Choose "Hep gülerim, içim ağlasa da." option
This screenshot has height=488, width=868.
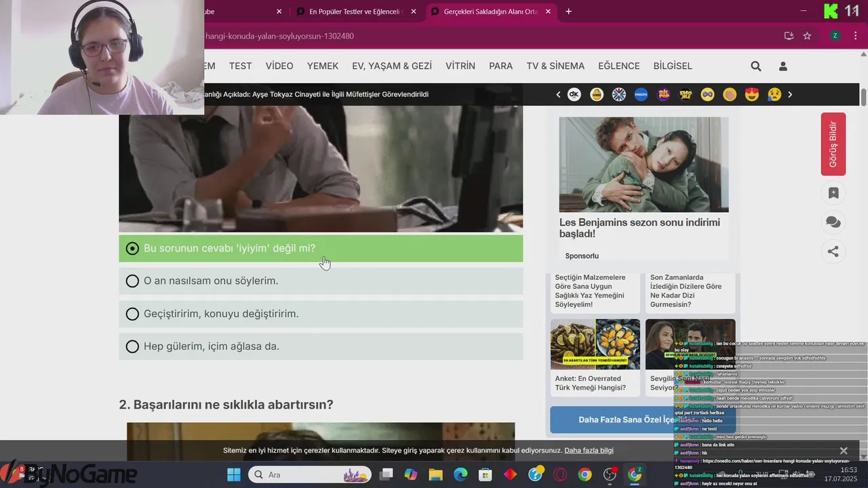point(321,346)
